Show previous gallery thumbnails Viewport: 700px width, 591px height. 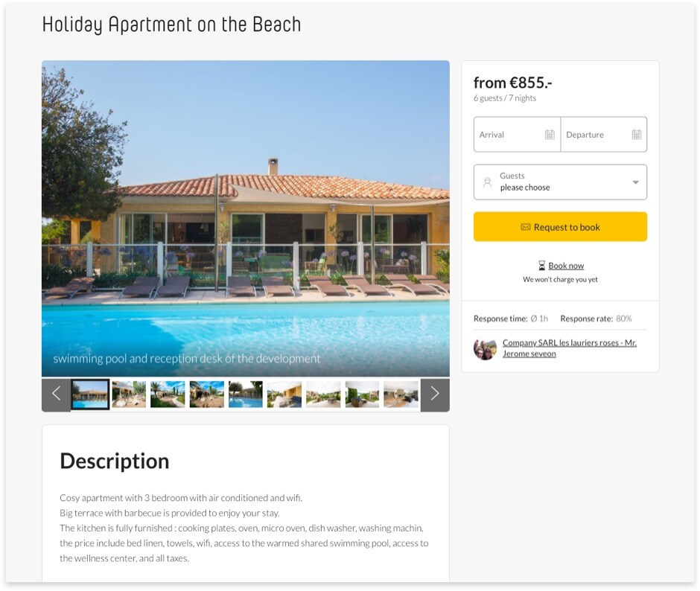pos(56,394)
